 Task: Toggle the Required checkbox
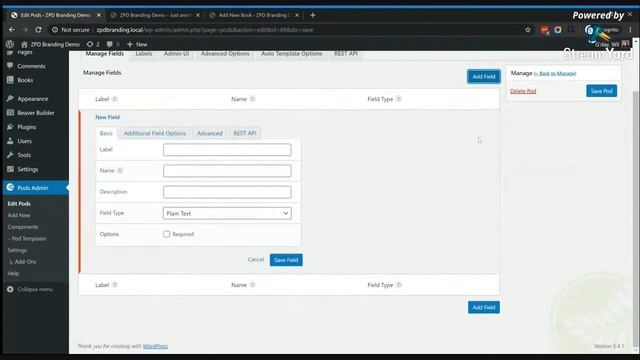coord(167,234)
